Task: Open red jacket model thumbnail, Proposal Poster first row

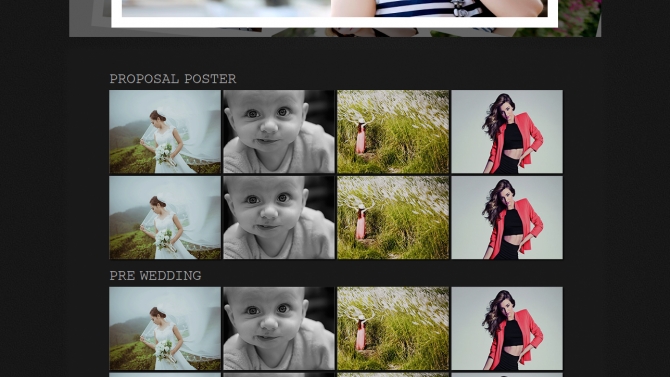Action: pos(507,132)
